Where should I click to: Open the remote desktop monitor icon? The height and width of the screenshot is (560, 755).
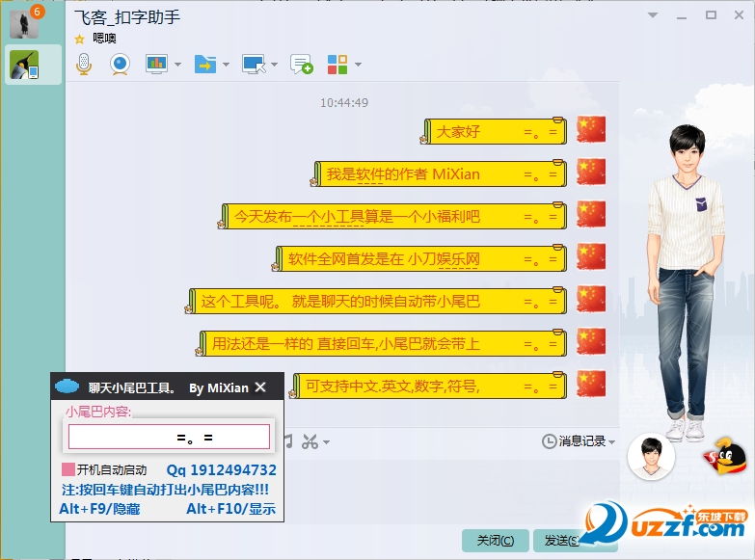click(254, 64)
